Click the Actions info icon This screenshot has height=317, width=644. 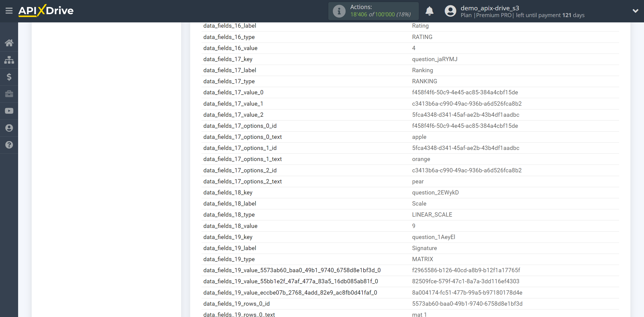pyautogui.click(x=339, y=11)
